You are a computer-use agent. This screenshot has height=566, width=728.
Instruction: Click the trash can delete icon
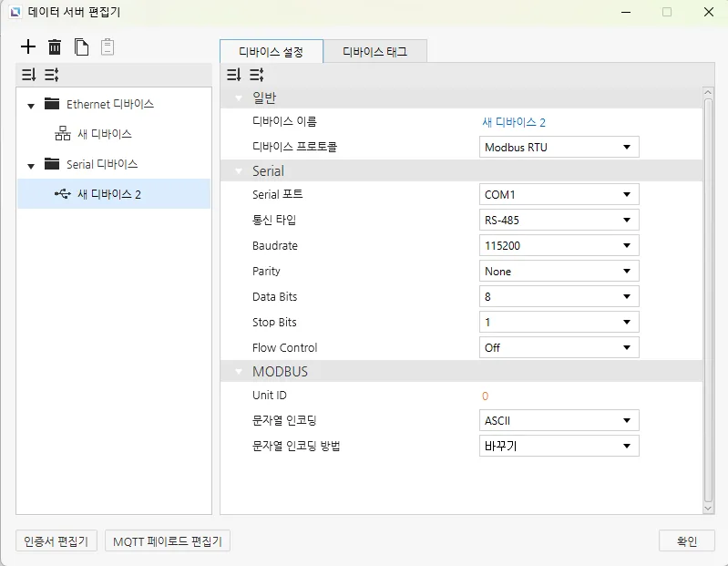pos(55,46)
